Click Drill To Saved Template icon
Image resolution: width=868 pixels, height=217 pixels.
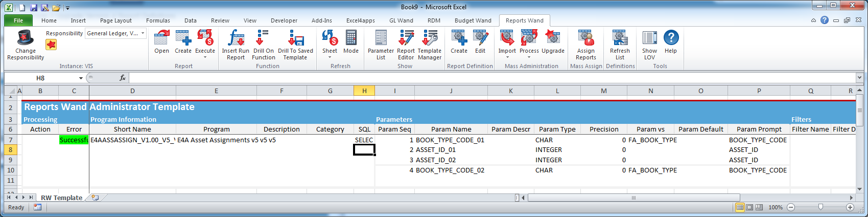pyautogui.click(x=295, y=38)
